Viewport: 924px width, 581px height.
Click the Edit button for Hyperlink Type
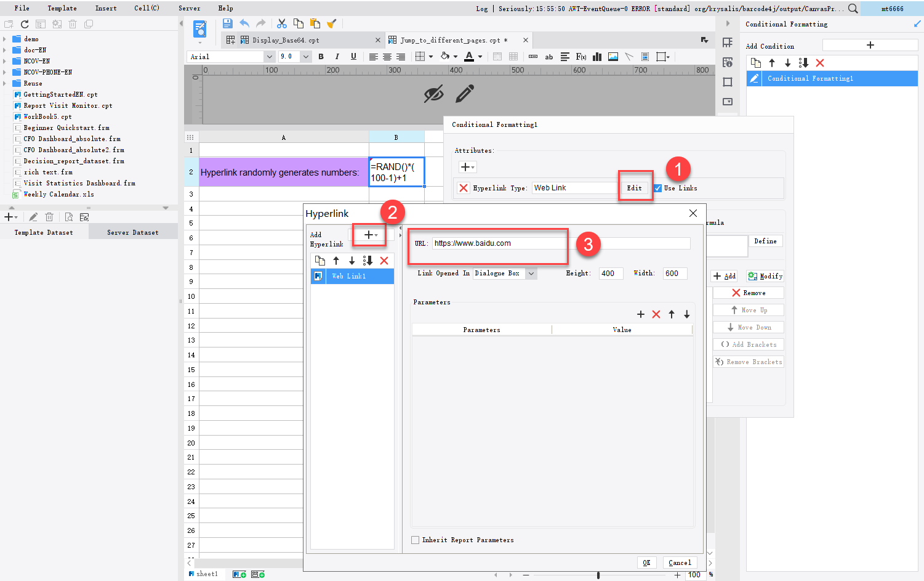point(634,188)
